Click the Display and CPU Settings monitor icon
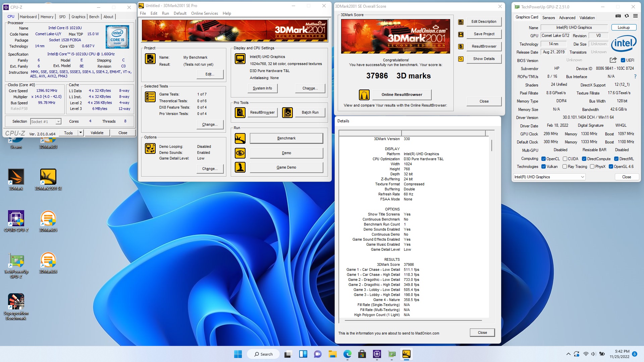Image resolution: width=644 pixels, height=362 pixels. [x=240, y=59]
